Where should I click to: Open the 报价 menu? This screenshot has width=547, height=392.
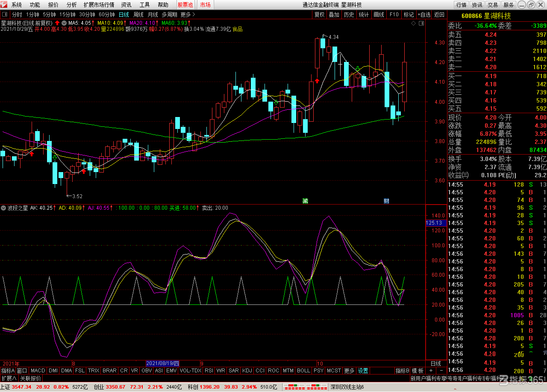[x=53, y=5]
